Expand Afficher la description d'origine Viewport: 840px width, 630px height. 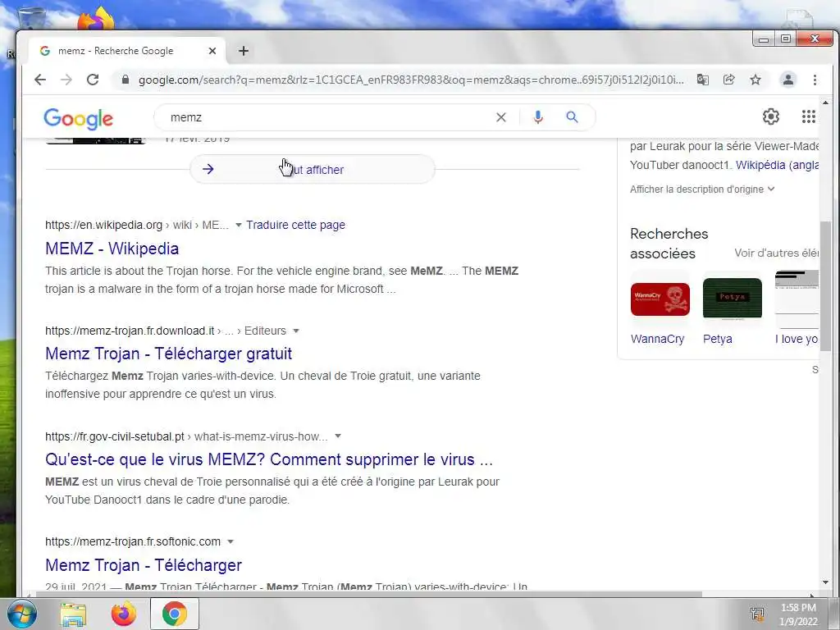point(702,189)
